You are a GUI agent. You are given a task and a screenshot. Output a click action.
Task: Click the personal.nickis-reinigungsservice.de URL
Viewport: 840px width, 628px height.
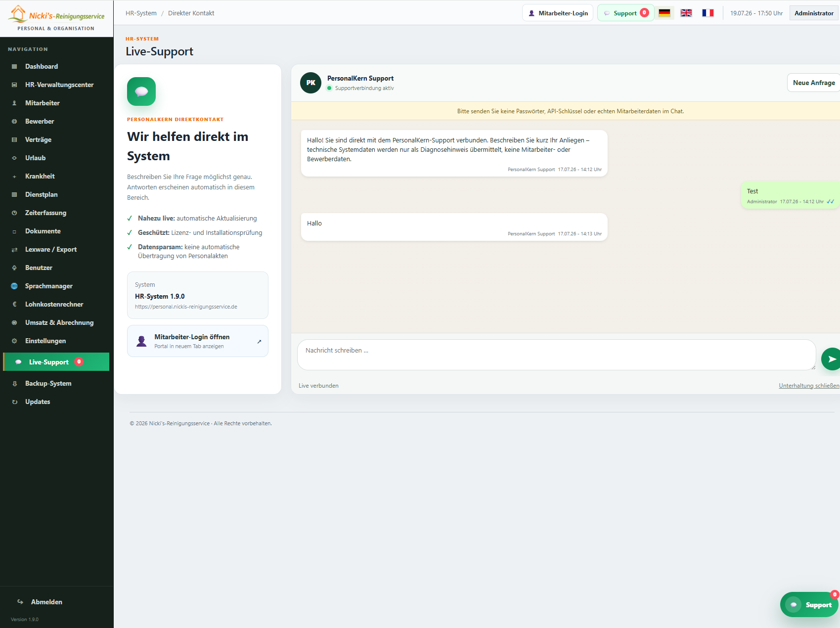[186, 307]
